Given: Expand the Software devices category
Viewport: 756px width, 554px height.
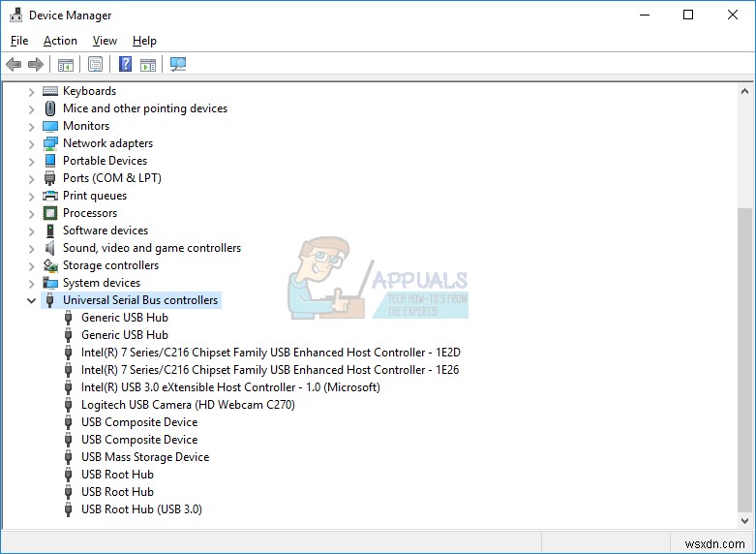Looking at the screenshot, I should (x=31, y=231).
